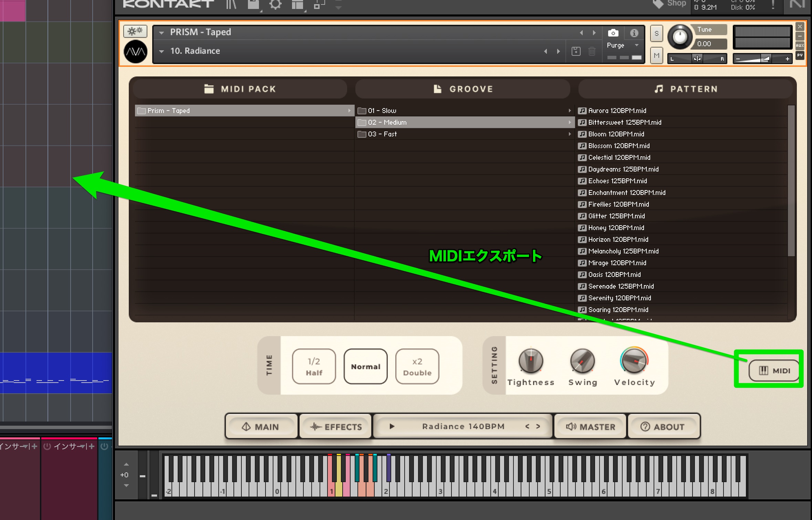Screen dimensions: 812x520
Task: Adjust the Tune knob
Action: 680,37
